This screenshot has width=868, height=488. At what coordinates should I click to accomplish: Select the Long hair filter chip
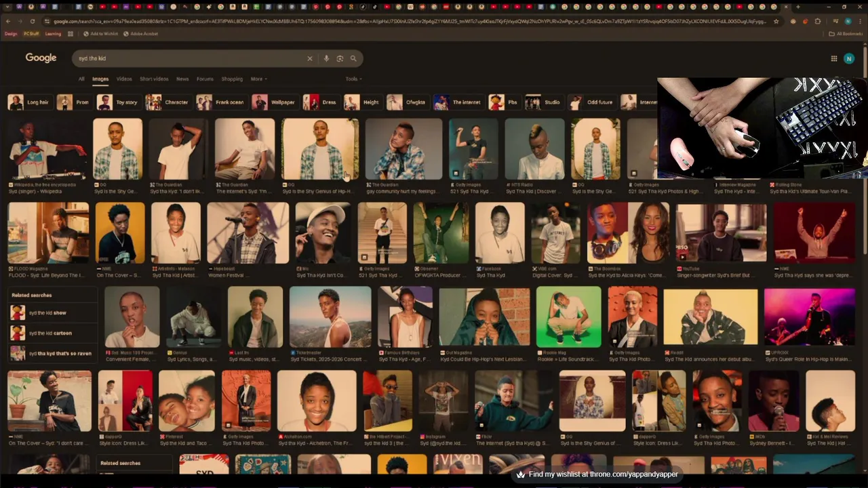click(29, 102)
